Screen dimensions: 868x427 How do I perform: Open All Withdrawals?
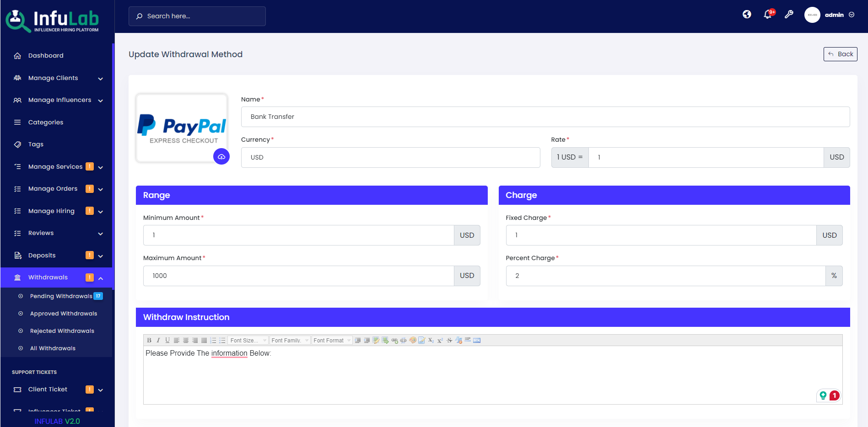tap(52, 348)
